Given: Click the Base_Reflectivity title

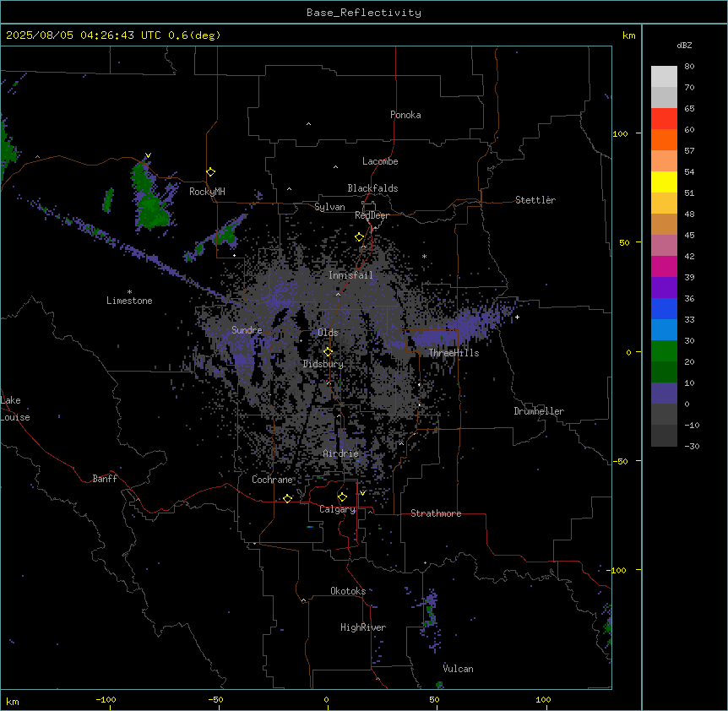Looking at the screenshot, I should click(x=364, y=13).
